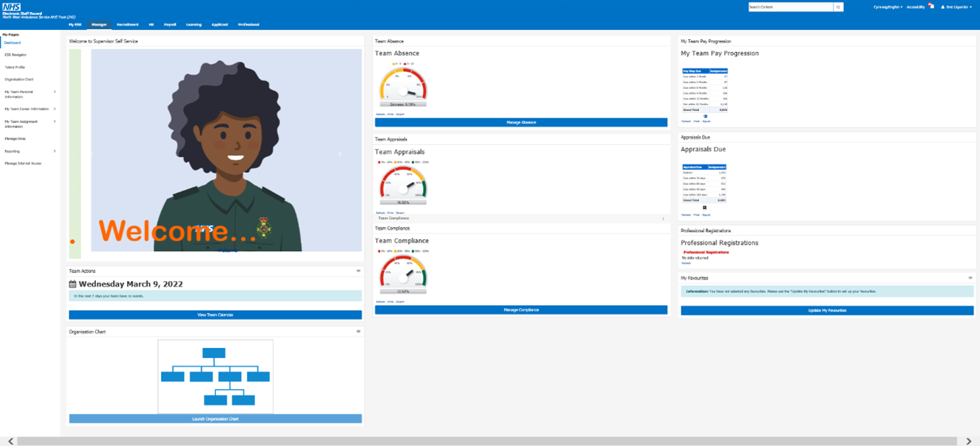Refresh the Team Compliance panel
This screenshot has height=446, width=980.
click(380, 302)
